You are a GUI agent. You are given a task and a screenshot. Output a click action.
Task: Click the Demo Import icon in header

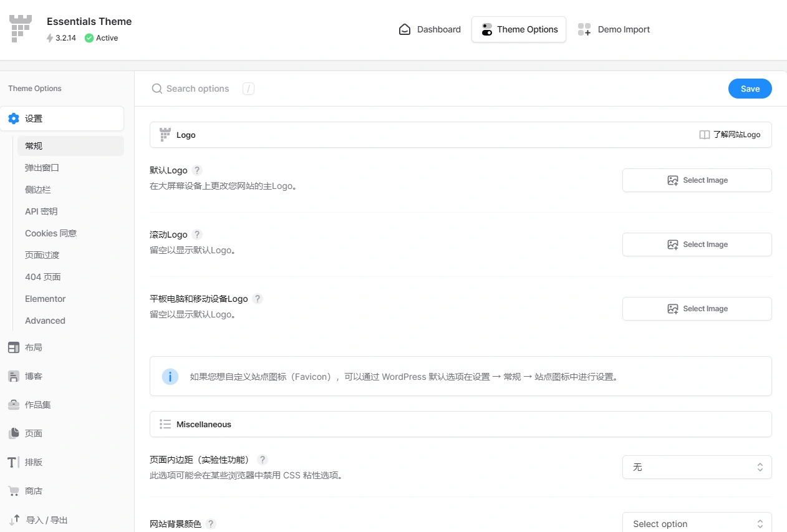[584, 29]
